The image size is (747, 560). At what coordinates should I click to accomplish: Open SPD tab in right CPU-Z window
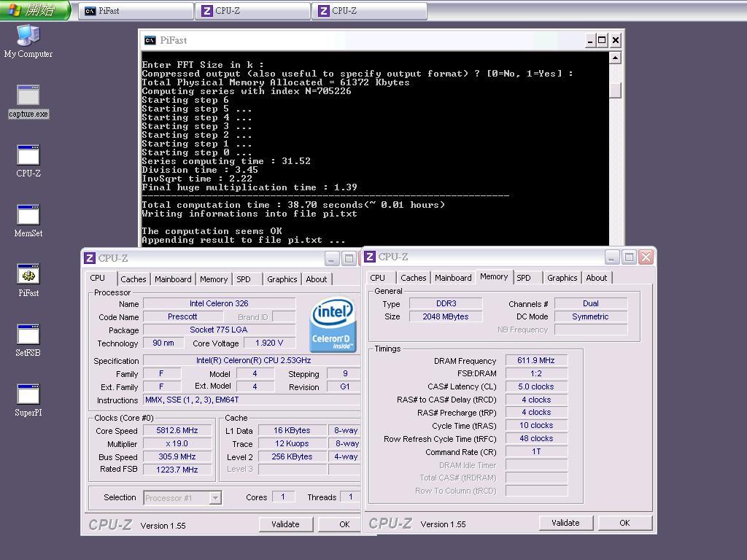[x=524, y=278]
